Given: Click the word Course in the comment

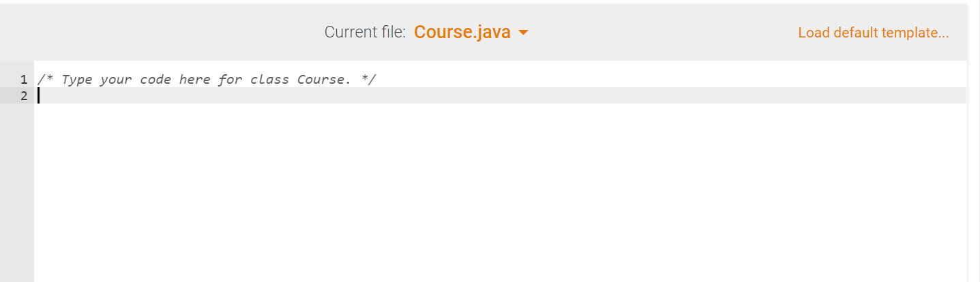Looking at the screenshot, I should [x=321, y=79].
